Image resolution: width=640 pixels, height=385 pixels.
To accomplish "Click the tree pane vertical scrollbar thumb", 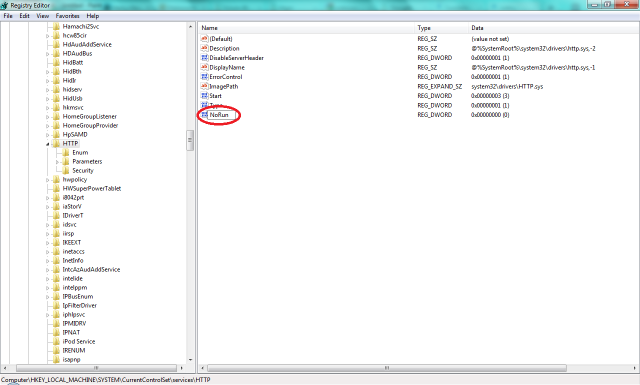I will pos(190,140).
